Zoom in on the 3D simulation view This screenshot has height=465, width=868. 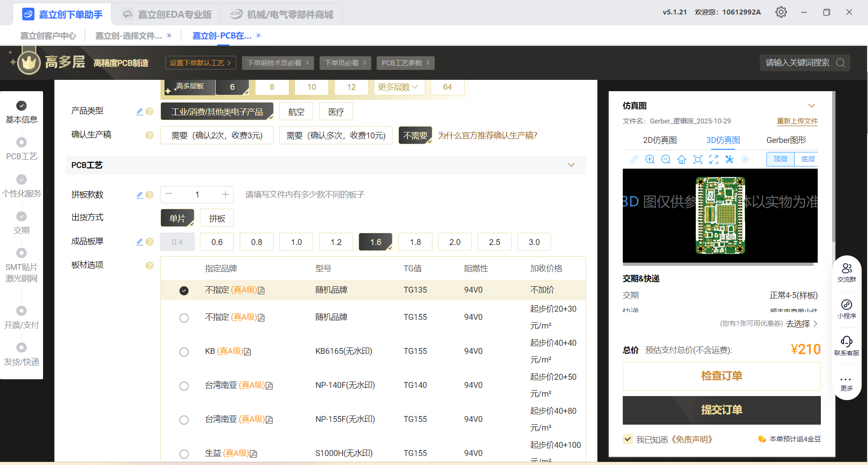click(x=650, y=159)
